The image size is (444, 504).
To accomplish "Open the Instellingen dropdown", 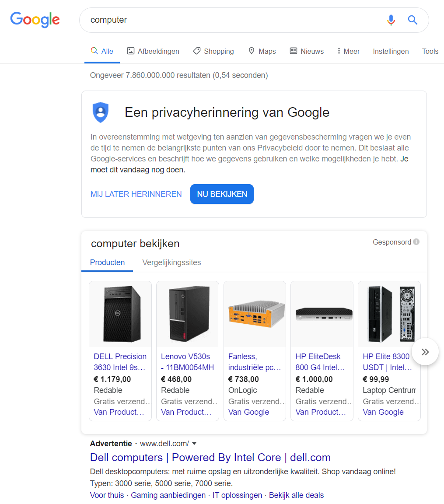I will (391, 51).
